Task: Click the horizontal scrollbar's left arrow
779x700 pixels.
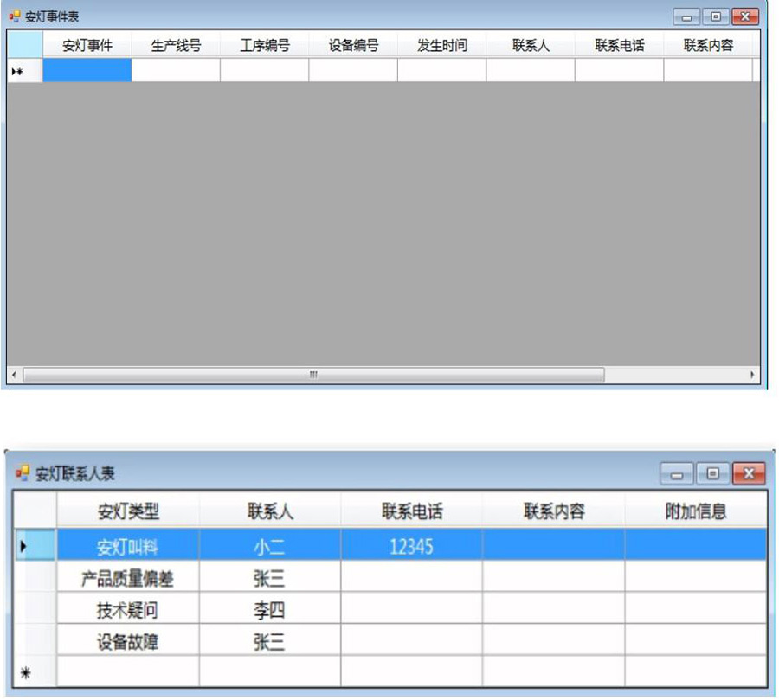Action: coord(14,376)
